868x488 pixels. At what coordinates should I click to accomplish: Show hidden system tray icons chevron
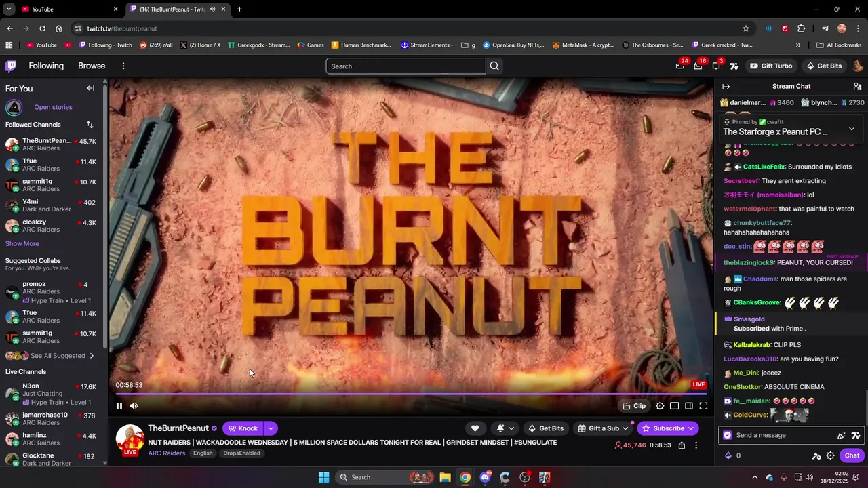[x=754, y=477]
